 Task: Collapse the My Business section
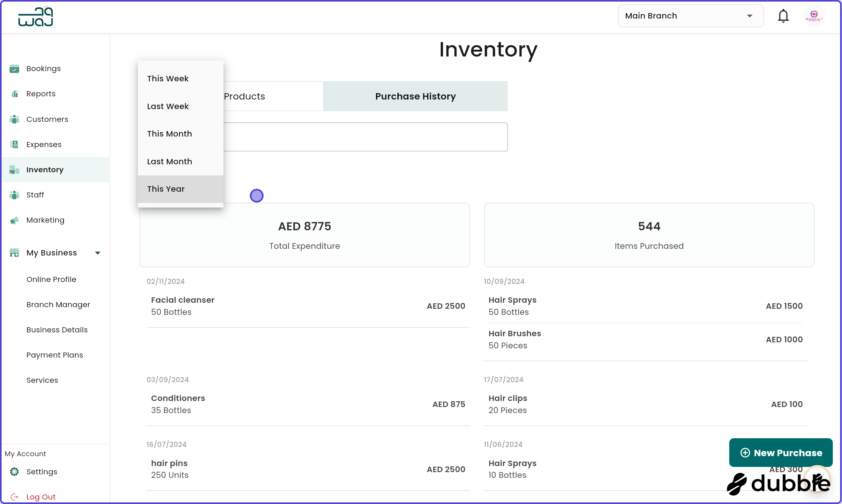point(98,253)
